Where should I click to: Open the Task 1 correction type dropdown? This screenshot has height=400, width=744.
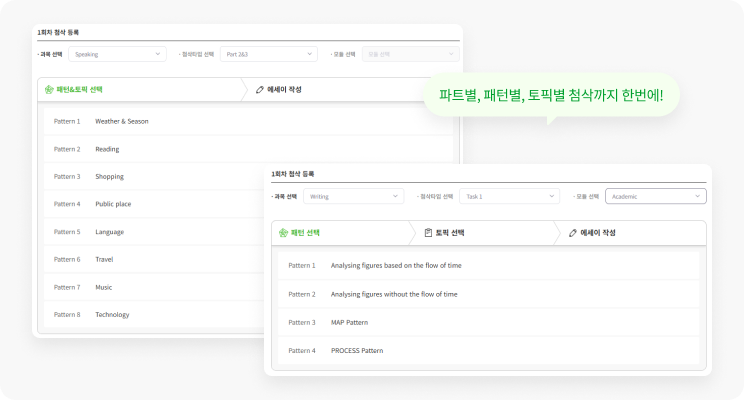point(509,196)
